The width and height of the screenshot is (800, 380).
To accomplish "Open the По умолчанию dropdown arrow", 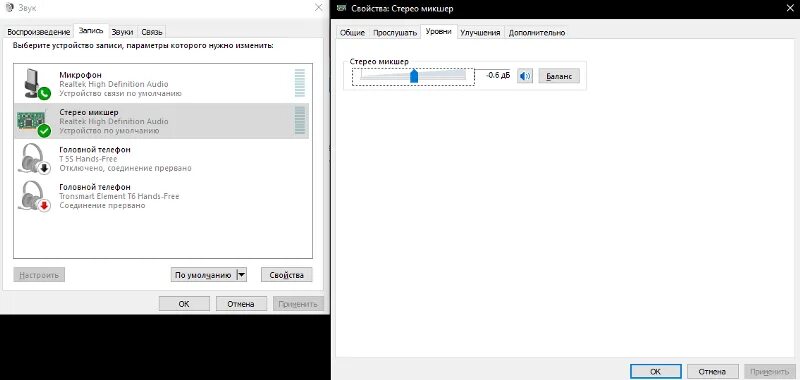I will (x=242, y=275).
